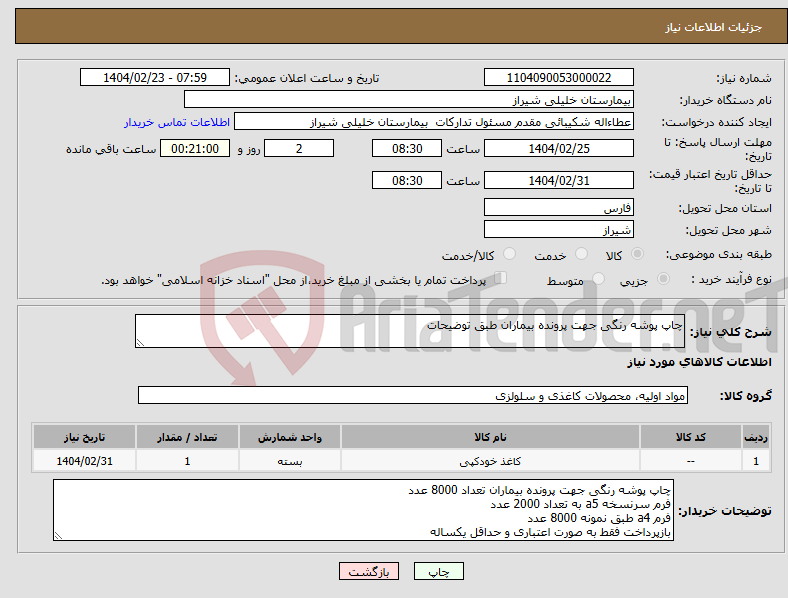
Task: Click the response deadline date 1404/02/25
Action: click(x=558, y=148)
